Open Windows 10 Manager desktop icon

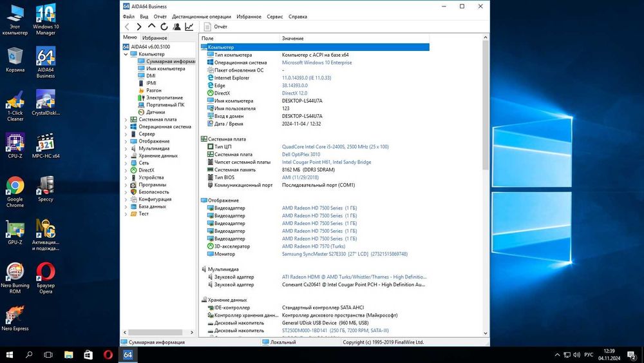point(46,19)
